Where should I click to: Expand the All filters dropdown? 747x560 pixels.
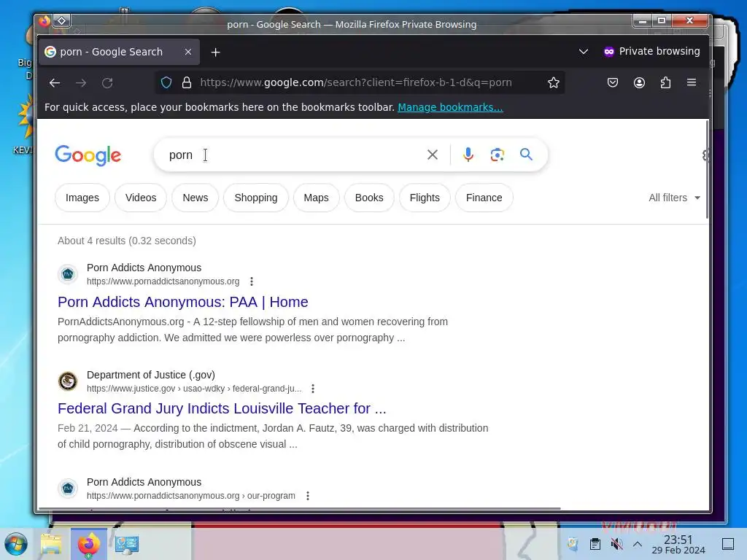pyautogui.click(x=674, y=198)
